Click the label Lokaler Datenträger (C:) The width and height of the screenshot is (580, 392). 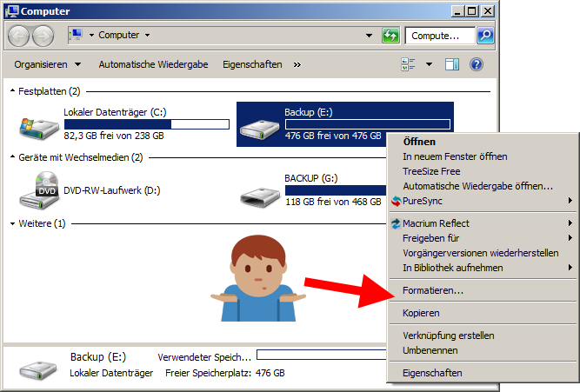[115, 112]
